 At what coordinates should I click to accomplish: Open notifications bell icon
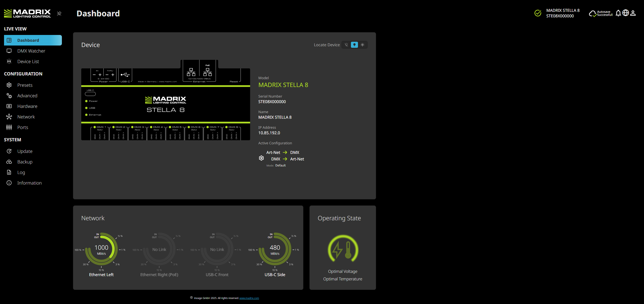pyautogui.click(x=618, y=13)
